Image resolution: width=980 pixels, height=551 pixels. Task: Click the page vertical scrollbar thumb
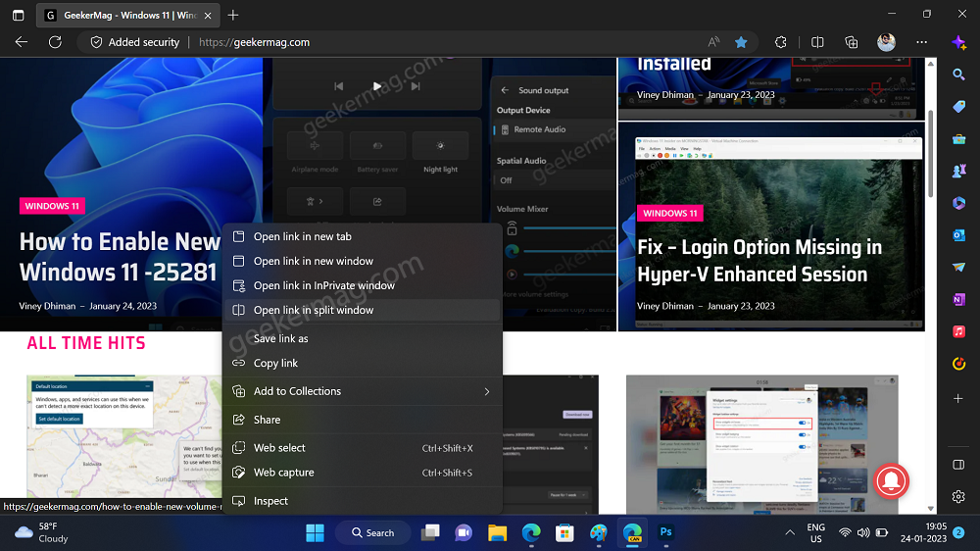931,153
